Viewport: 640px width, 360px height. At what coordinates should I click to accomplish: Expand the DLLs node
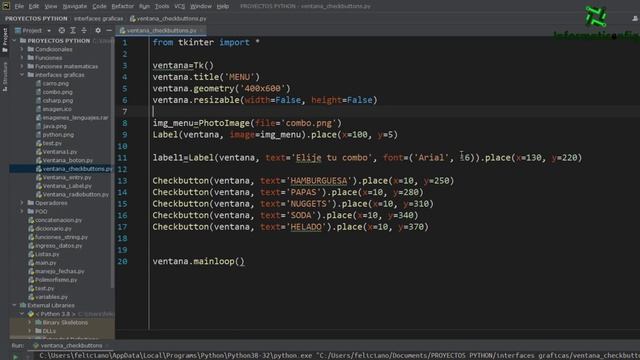(x=30, y=331)
